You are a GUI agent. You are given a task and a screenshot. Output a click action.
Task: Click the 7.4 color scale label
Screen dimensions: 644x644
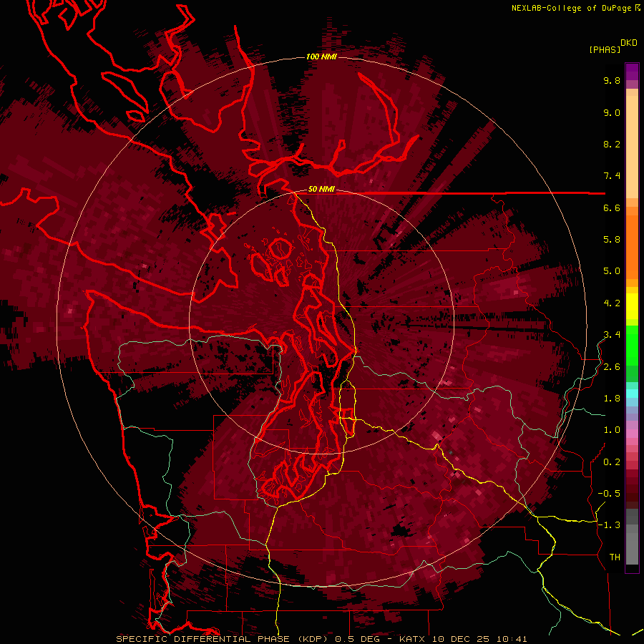click(612, 176)
